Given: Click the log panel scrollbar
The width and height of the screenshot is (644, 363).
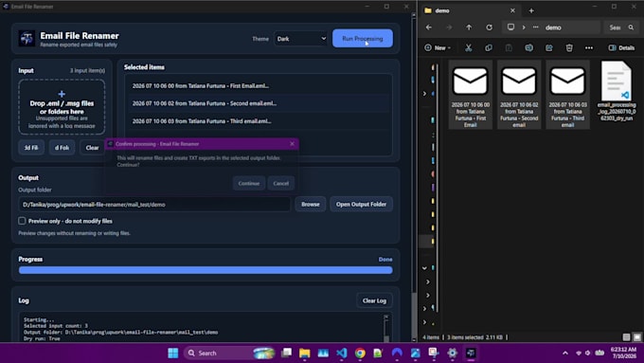Looking at the screenshot, I should [x=386, y=328].
